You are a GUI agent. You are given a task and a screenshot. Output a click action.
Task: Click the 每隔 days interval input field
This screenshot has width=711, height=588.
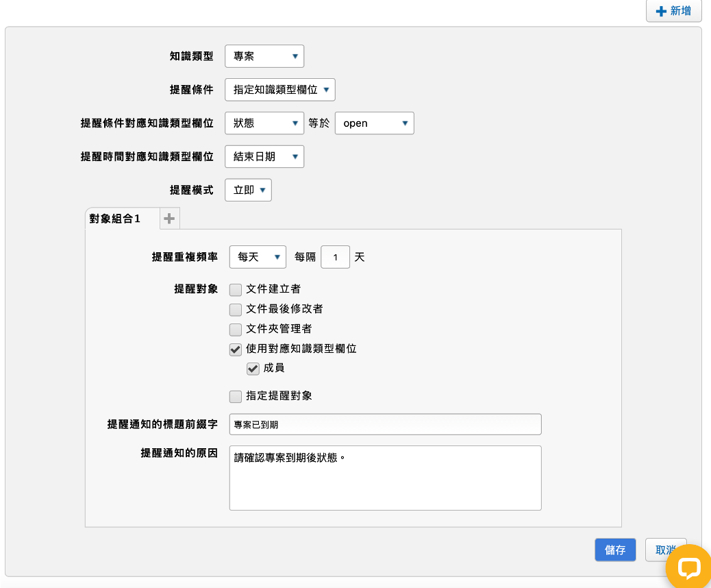point(336,257)
